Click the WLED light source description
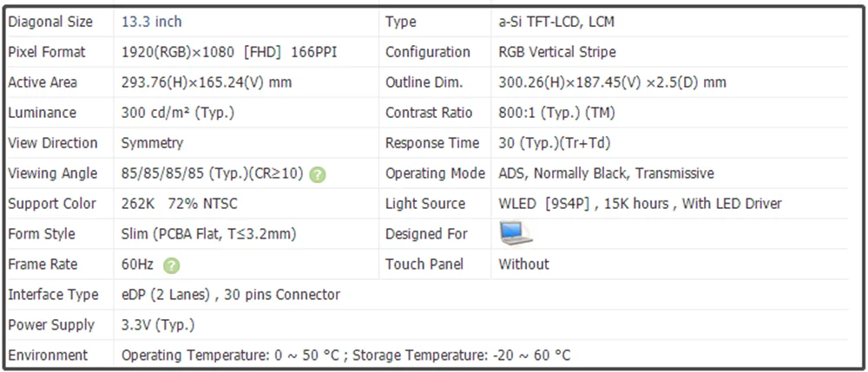Viewport: 868px width, 372px height. (640, 204)
